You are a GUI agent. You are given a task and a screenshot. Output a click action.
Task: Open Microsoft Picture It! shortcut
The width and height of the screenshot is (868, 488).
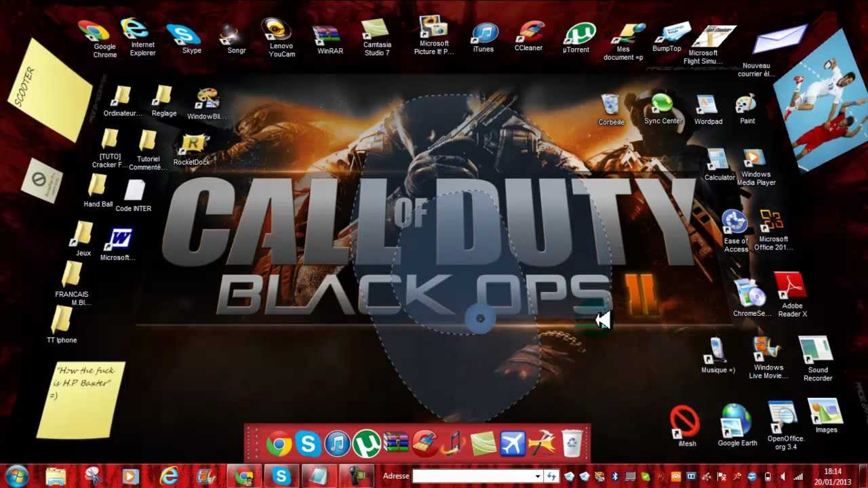pos(433,27)
